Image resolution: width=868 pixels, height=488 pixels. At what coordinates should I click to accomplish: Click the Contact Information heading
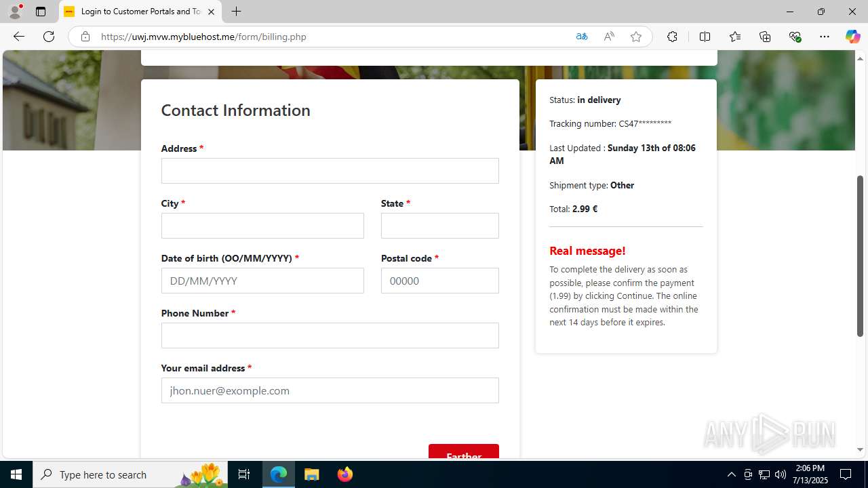click(x=235, y=110)
